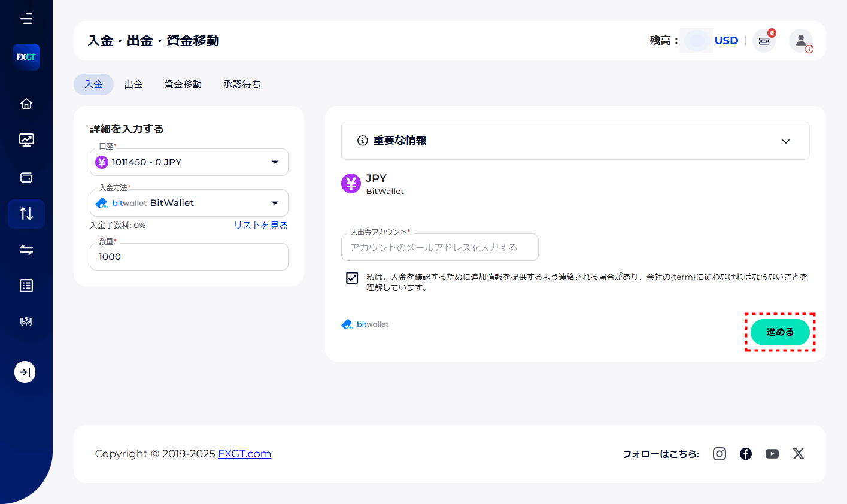Click the 進める proceed button
The width and height of the screenshot is (847, 504).
(780, 332)
